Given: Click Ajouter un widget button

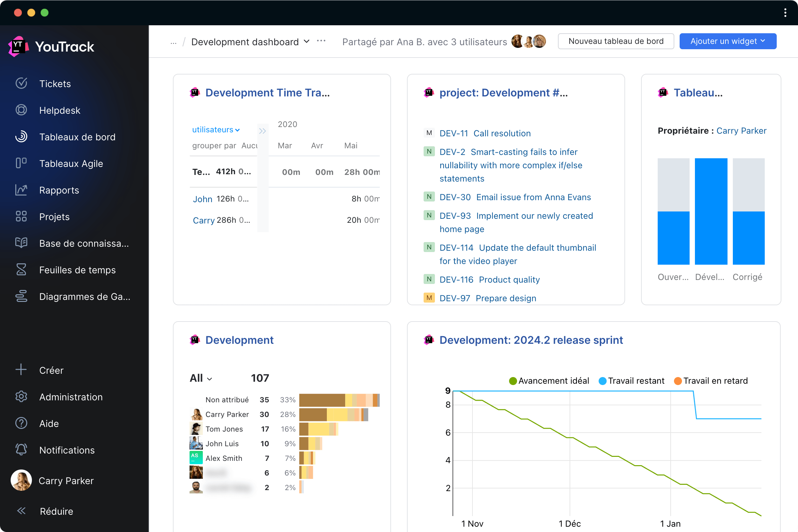Looking at the screenshot, I should [x=727, y=41].
